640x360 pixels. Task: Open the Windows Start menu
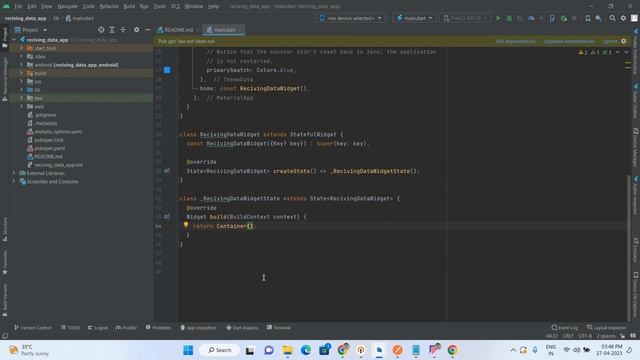(x=188, y=350)
